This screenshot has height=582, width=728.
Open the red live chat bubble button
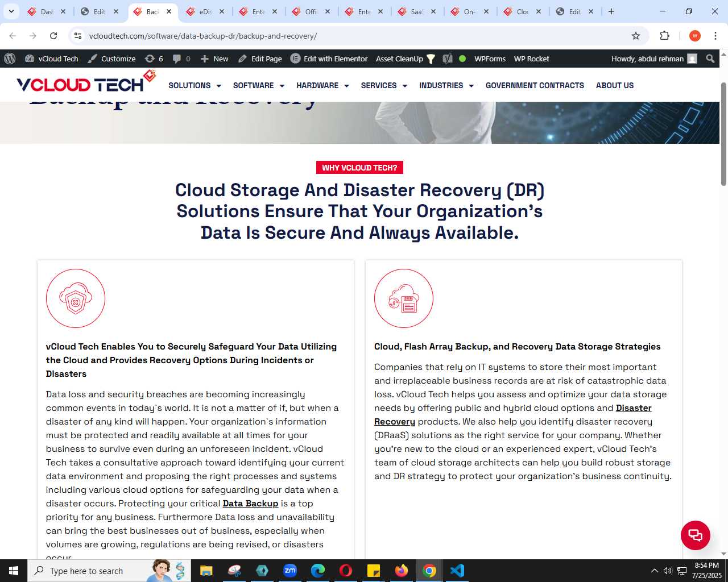tap(696, 535)
